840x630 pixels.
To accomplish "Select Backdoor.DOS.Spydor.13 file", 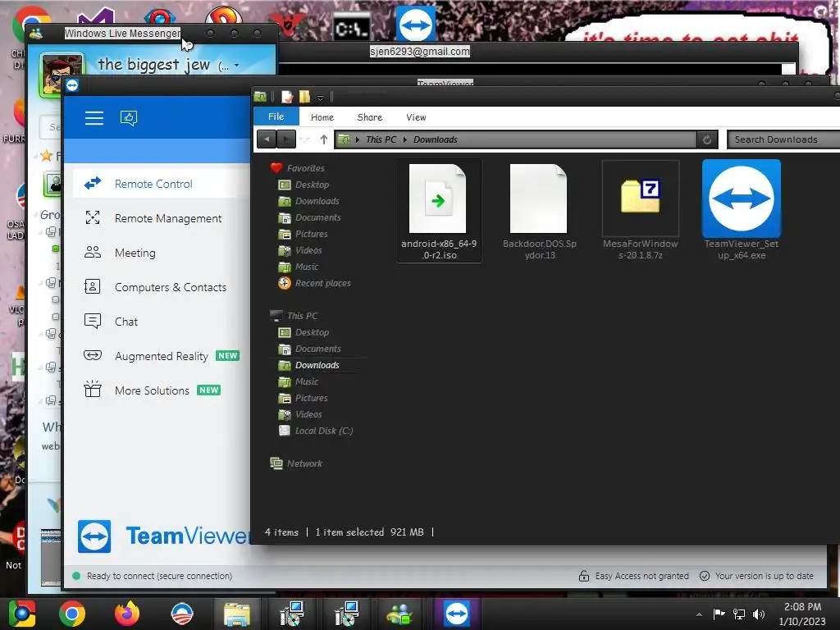I will [x=540, y=211].
